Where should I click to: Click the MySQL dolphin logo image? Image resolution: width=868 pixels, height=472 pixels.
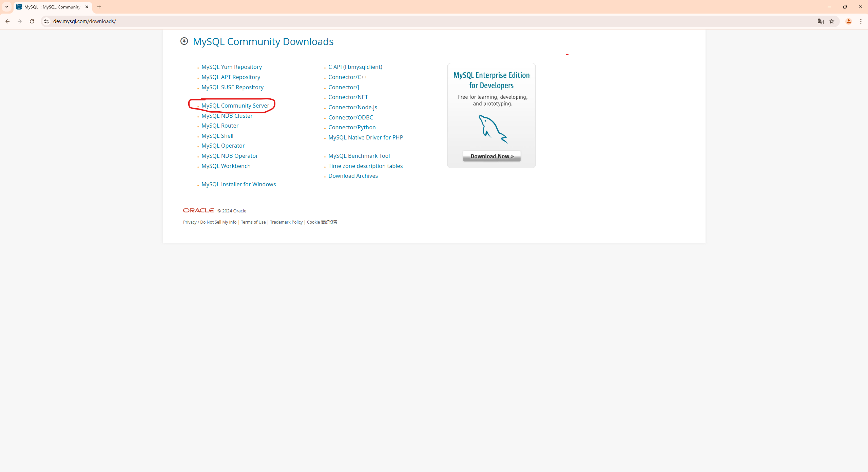pyautogui.click(x=493, y=129)
